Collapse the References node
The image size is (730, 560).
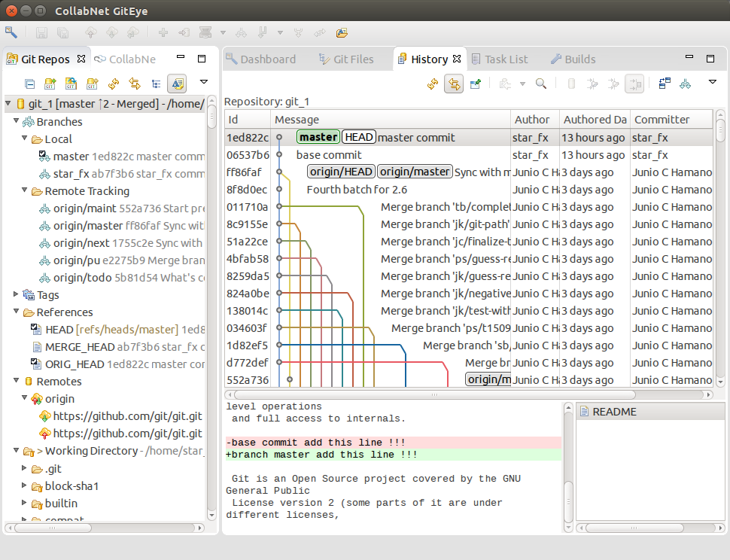pos(16,312)
